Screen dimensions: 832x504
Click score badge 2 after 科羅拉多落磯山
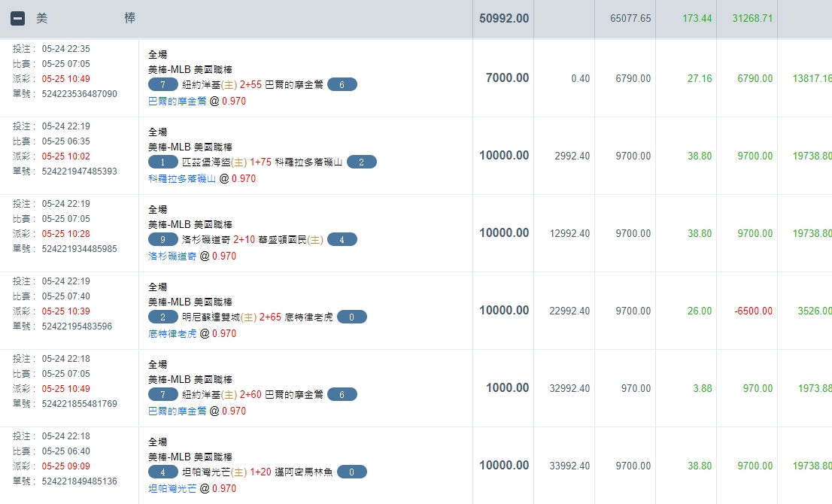(x=361, y=162)
